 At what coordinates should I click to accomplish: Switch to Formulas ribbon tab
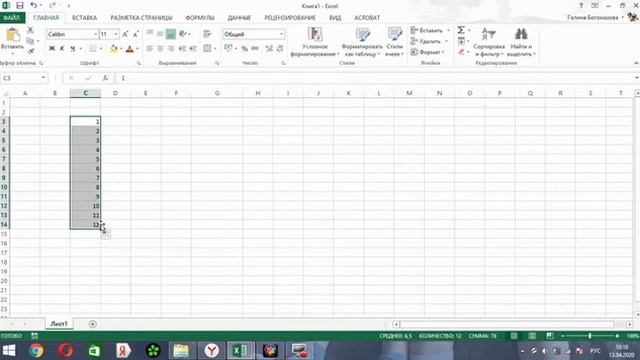click(x=200, y=18)
